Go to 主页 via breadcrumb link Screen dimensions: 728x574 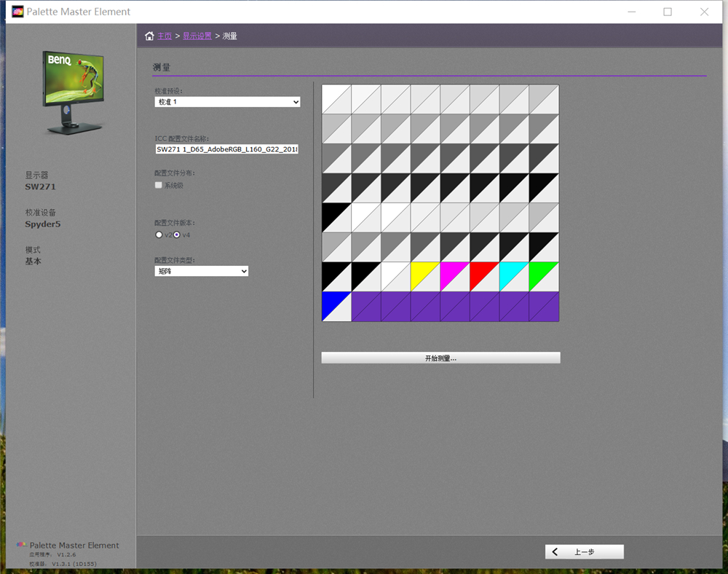165,36
